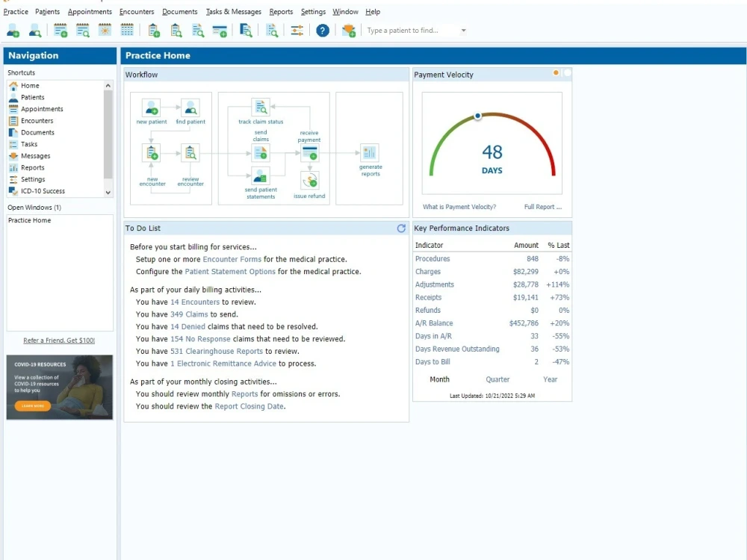Click the send patient statements workflow icon
Screen dimensions: 747x560
click(x=261, y=177)
